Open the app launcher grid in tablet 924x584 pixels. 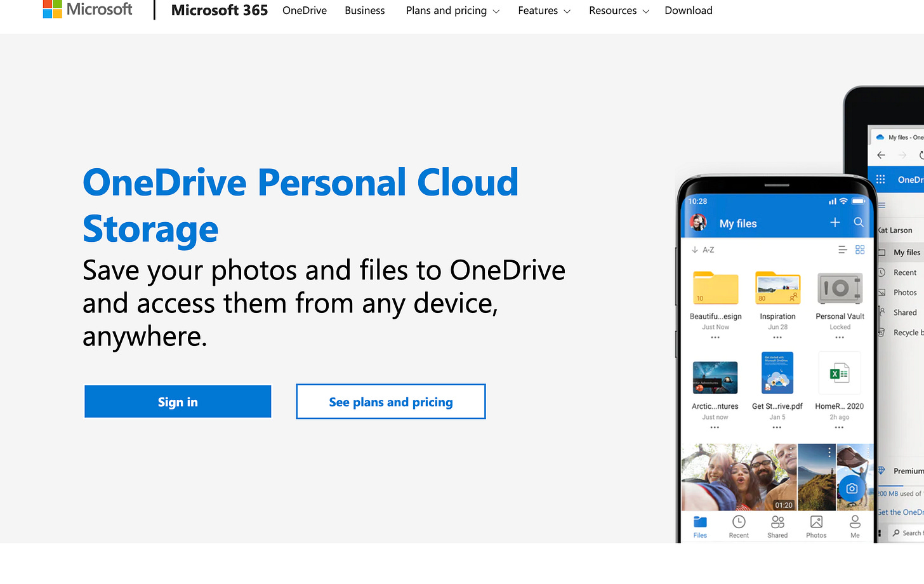click(x=880, y=180)
